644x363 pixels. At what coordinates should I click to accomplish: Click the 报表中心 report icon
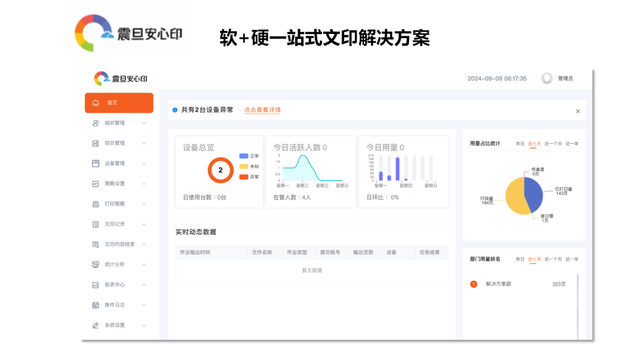(x=95, y=284)
